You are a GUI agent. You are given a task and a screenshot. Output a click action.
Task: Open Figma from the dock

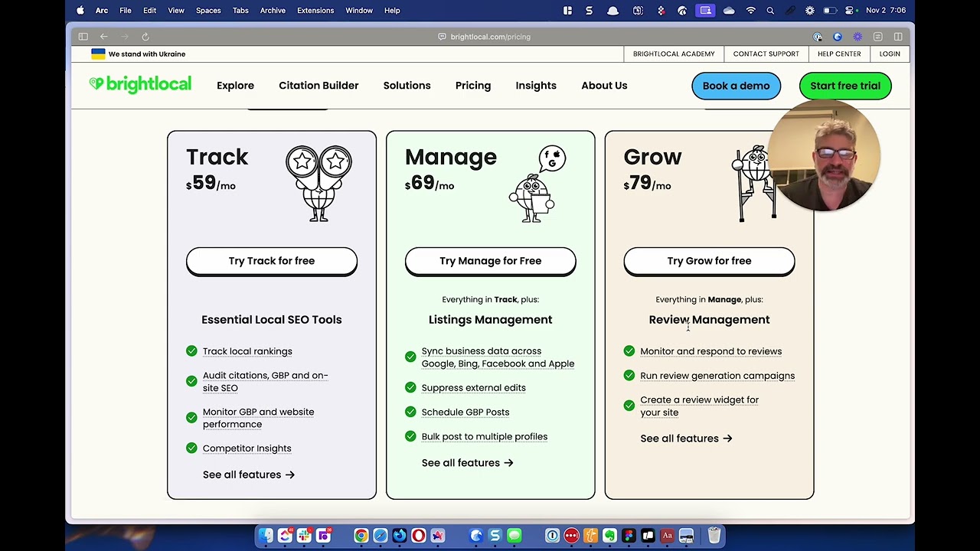point(629,536)
